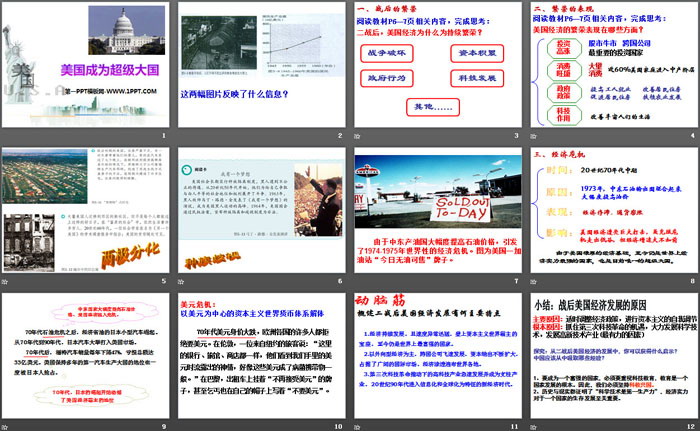Image resolution: width=700 pixels, height=431 pixels.
Task: Click slide number label "1"
Action: (x=164, y=135)
